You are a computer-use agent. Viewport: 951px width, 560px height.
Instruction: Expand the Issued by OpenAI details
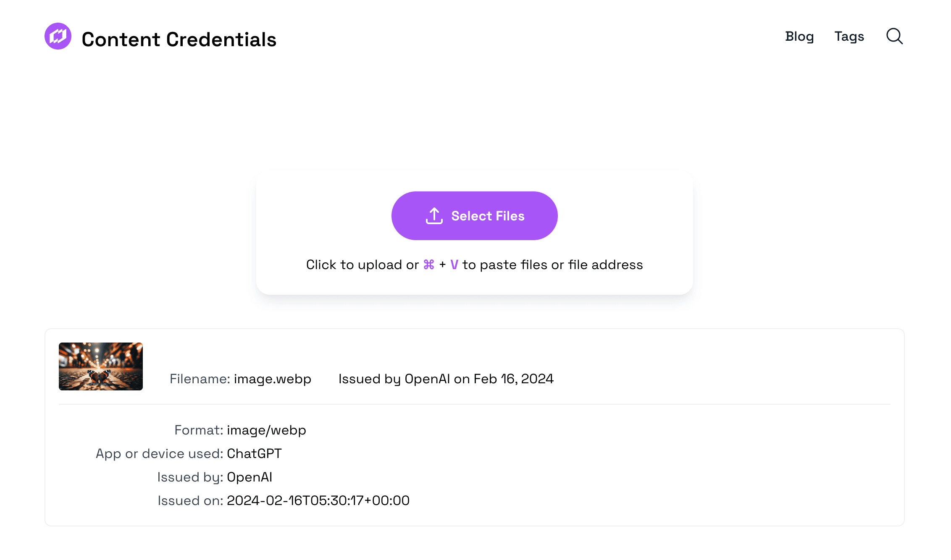tap(446, 379)
